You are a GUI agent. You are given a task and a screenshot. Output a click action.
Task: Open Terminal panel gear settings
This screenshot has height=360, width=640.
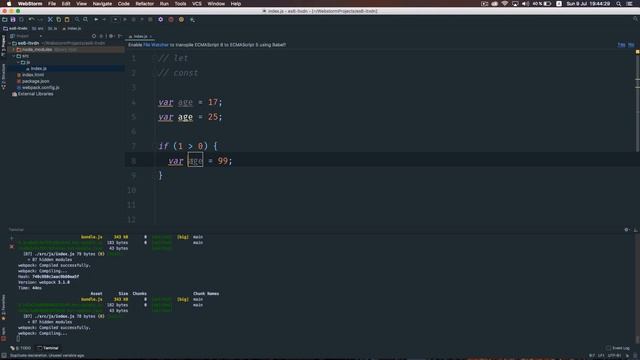point(627,230)
